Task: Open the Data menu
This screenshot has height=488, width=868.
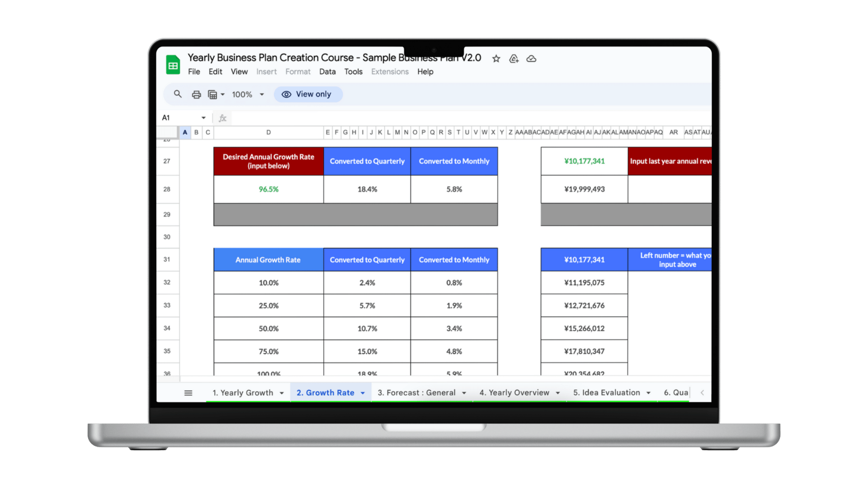Action: coord(327,71)
